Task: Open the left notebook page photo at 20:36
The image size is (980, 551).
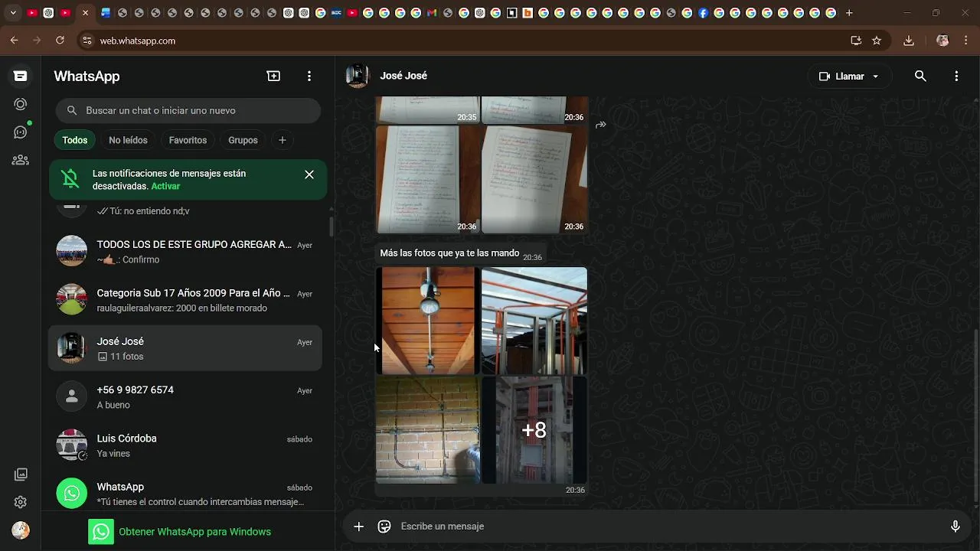Action: tap(428, 179)
